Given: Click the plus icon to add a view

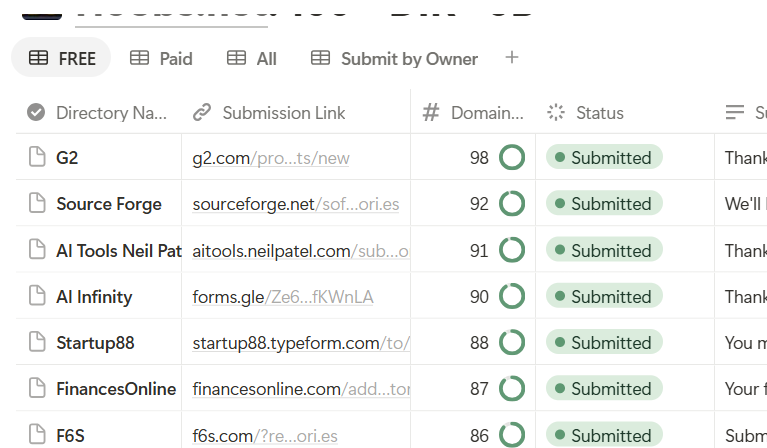Looking at the screenshot, I should coord(512,58).
